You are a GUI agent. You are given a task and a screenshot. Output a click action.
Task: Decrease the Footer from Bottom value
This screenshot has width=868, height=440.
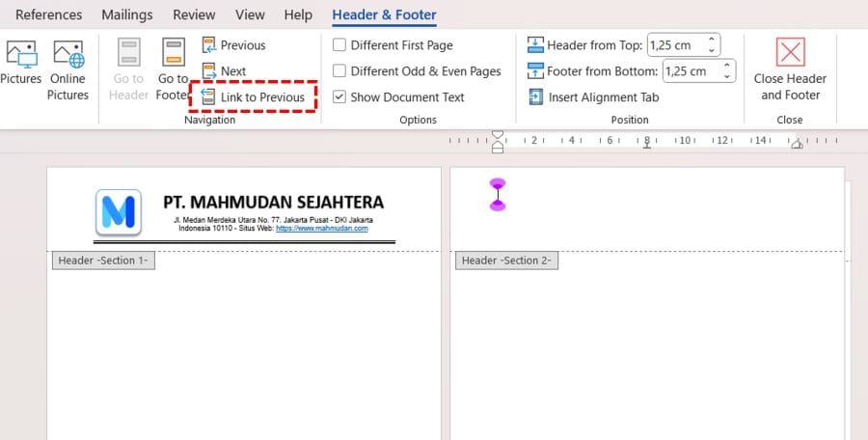coord(726,76)
